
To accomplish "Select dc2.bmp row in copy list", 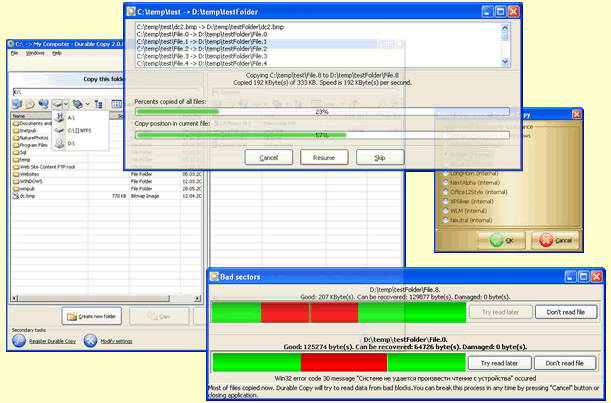I will click(x=210, y=27).
